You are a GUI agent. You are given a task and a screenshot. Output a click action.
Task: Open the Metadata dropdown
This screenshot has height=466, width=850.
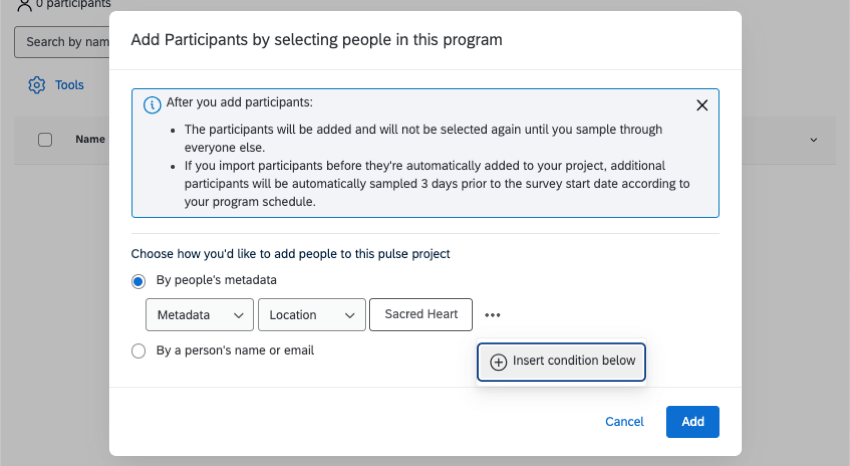click(x=199, y=315)
